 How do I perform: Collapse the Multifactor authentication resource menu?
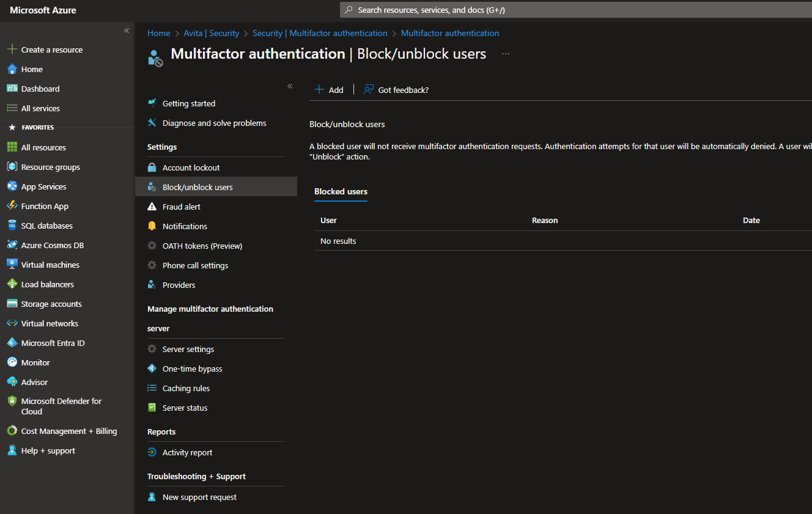coord(290,86)
